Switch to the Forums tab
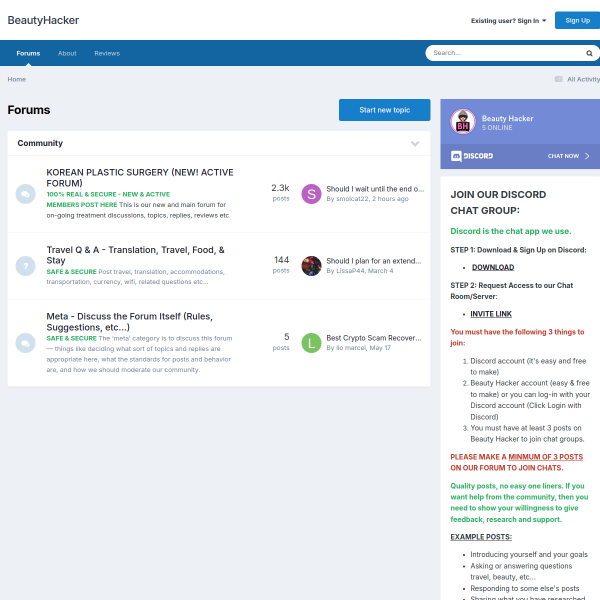This screenshot has width=600, height=600. click(28, 54)
